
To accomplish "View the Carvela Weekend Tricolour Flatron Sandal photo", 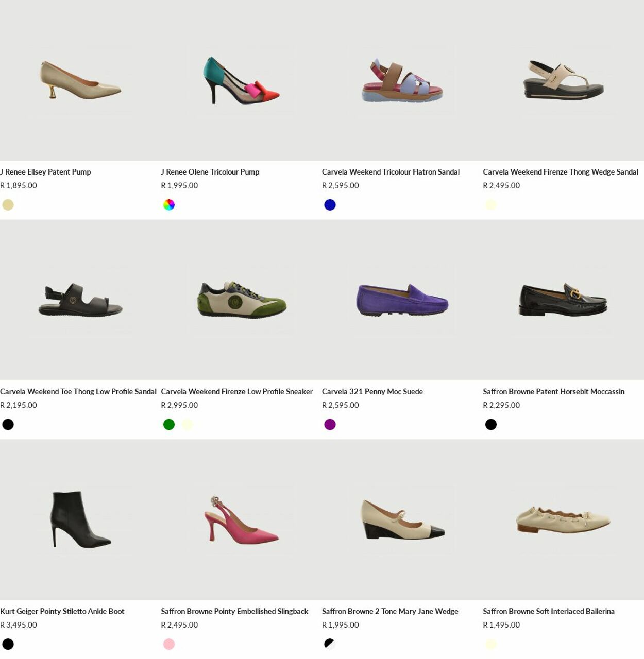I will (402, 80).
